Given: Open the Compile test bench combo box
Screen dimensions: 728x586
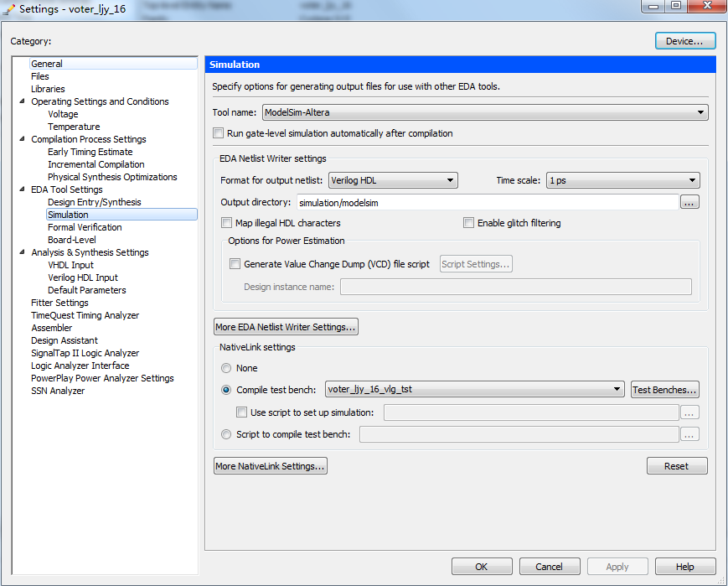Looking at the screenshot, I should [474, 390].
